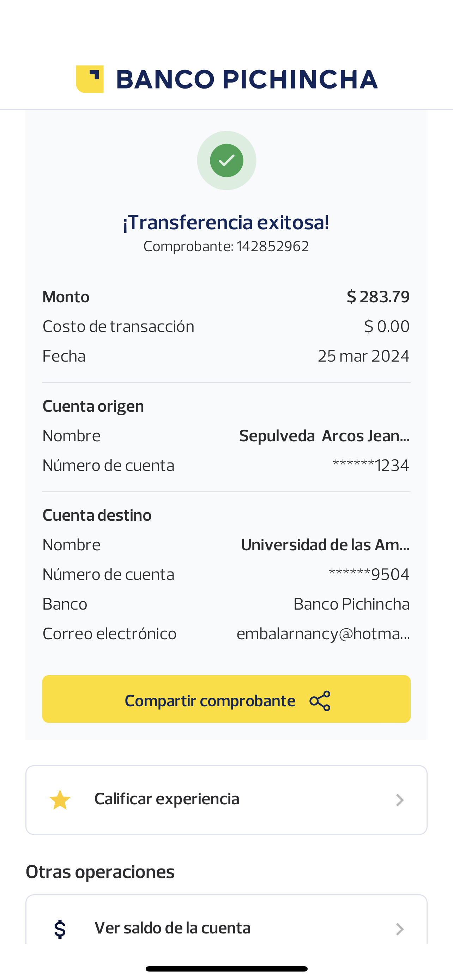Tap the truncated destination name Universidad de las Am...

click(x=325, y=545)
